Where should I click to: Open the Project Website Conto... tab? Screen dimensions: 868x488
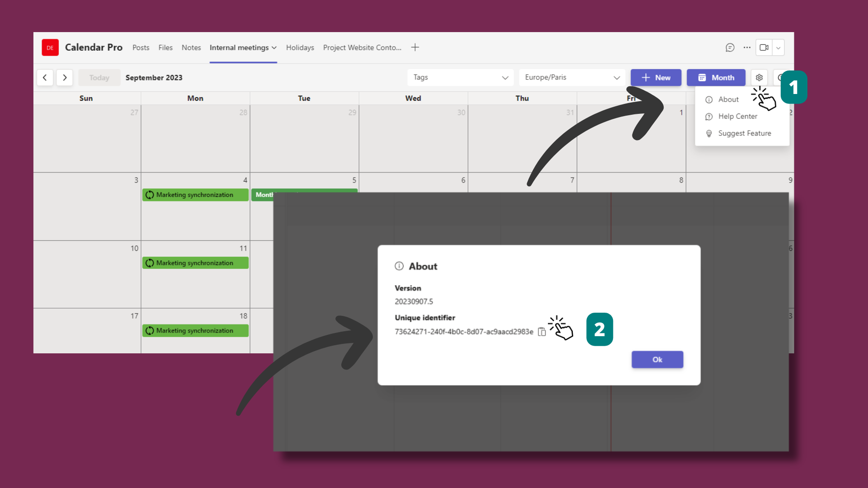tap(362, 47)
